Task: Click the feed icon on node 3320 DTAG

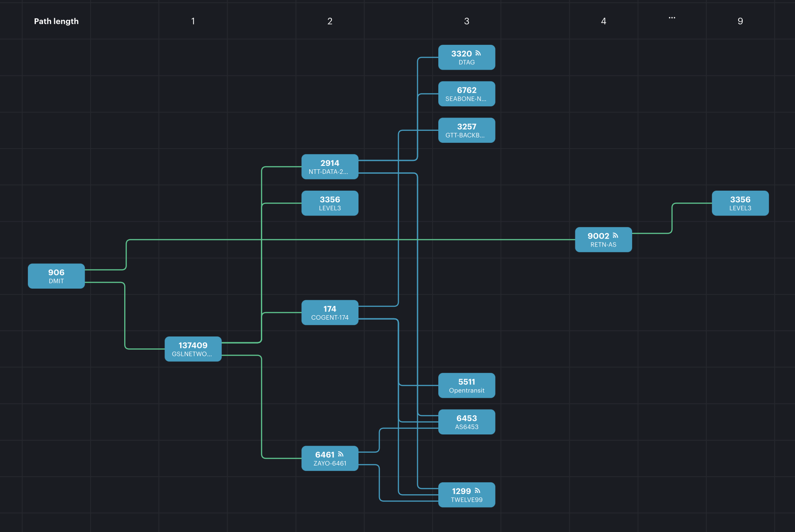Action: 478,53
